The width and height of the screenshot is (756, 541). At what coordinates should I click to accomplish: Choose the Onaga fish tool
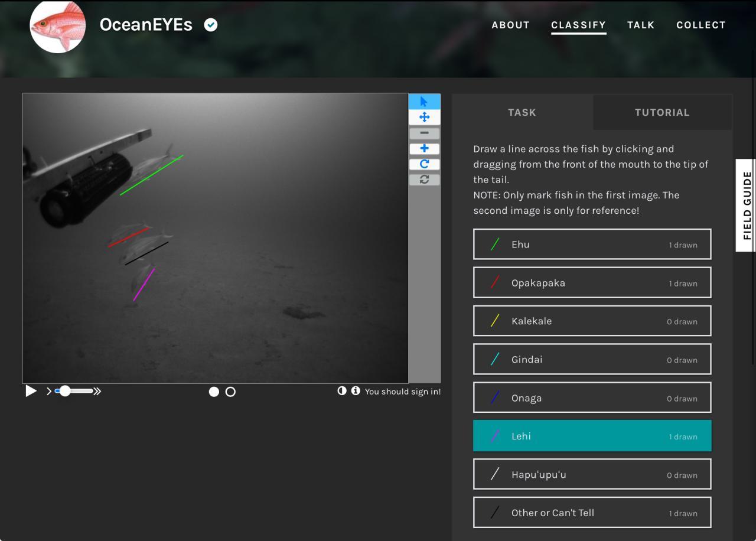point(592,397)
